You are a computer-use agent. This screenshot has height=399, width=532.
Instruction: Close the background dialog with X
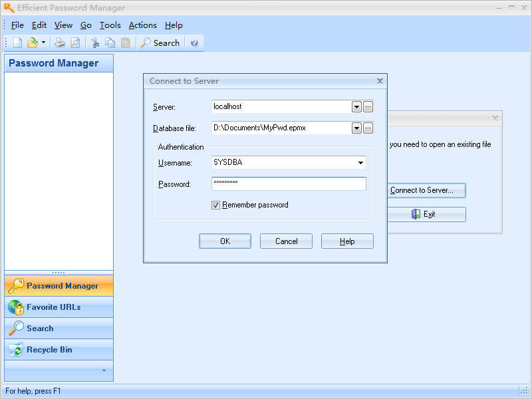495,118
